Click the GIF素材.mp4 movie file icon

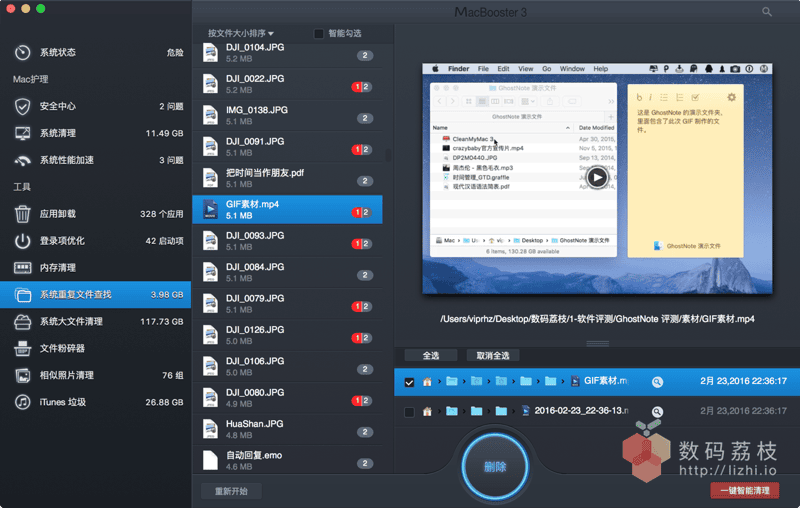tap(210, 209)
